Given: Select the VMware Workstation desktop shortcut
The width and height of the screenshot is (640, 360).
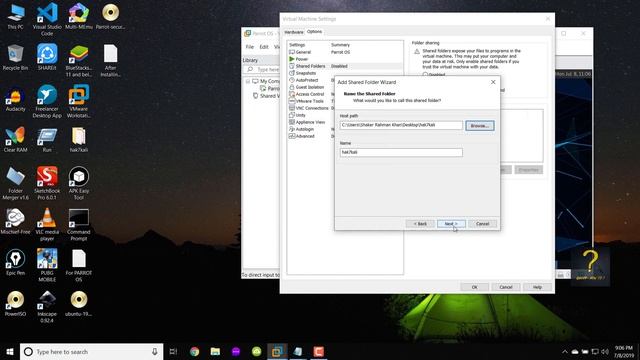Looking at the screenshot, I should tap(79, 102).
